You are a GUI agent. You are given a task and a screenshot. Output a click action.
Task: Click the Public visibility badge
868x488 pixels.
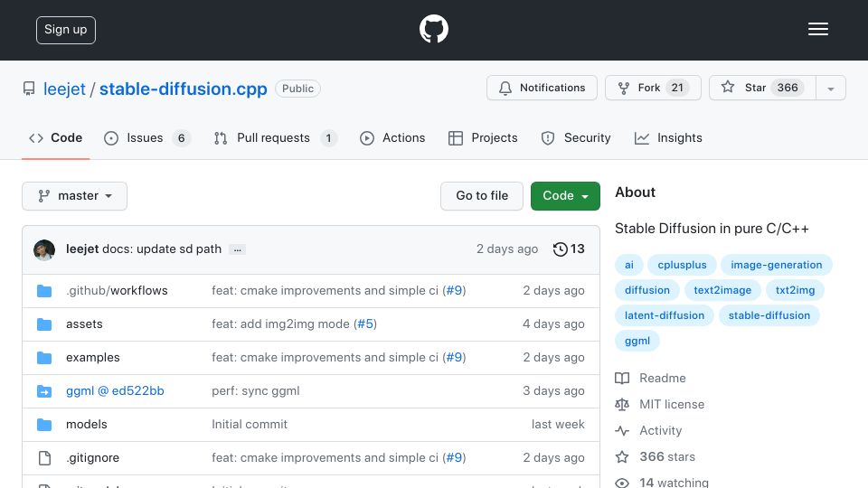click(297, 89)
